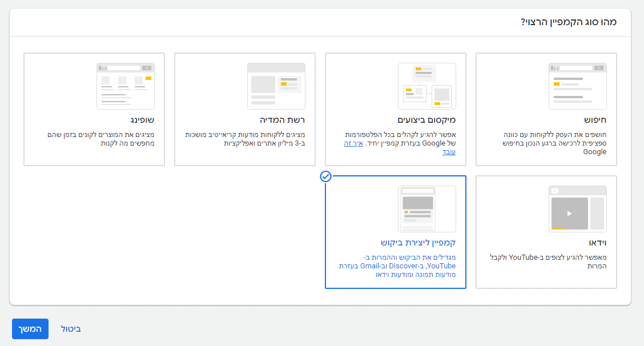Select the וידאו campaign type
Viewport: 644px width, 346px height.
[x=546, y=232]
